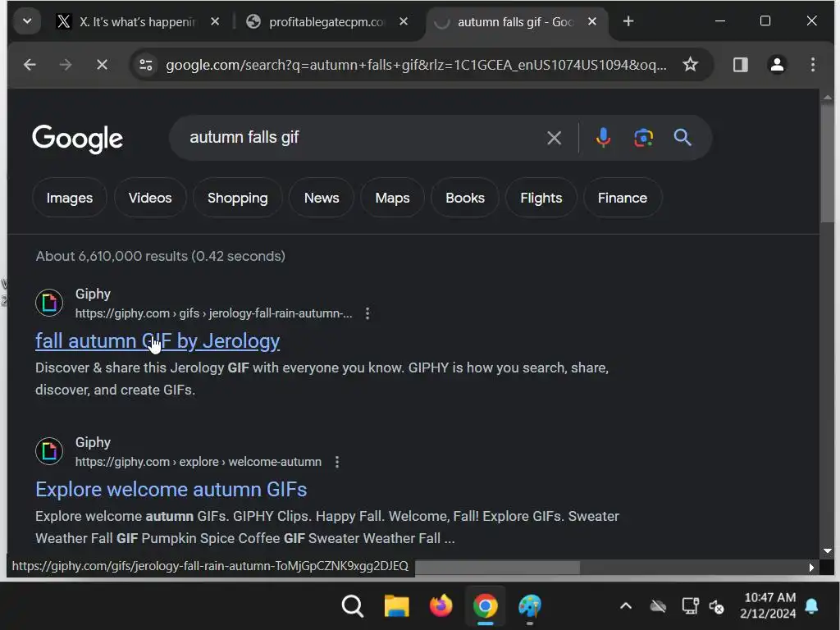Open more options for welcome-autumn result
Screen dimensions: 840x630
pyautogui.click(x=337, y=462)
